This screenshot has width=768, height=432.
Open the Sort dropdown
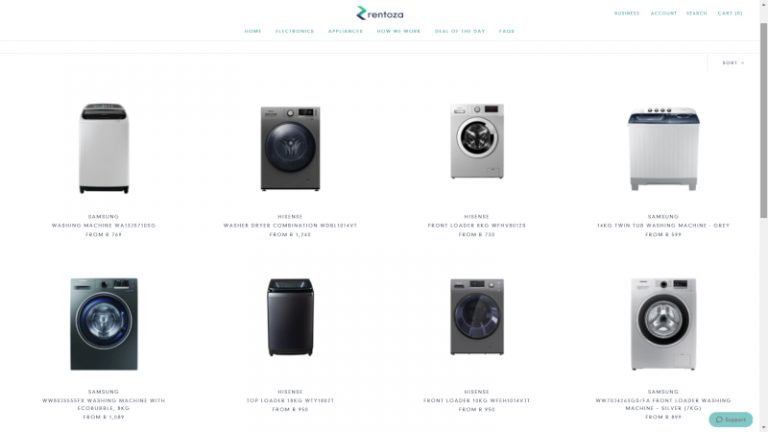coord(733,63)
